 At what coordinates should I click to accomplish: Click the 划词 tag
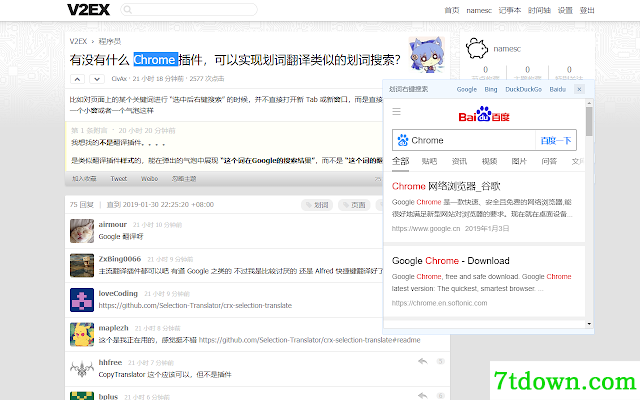pyautogui.click(x=317, y=205)
